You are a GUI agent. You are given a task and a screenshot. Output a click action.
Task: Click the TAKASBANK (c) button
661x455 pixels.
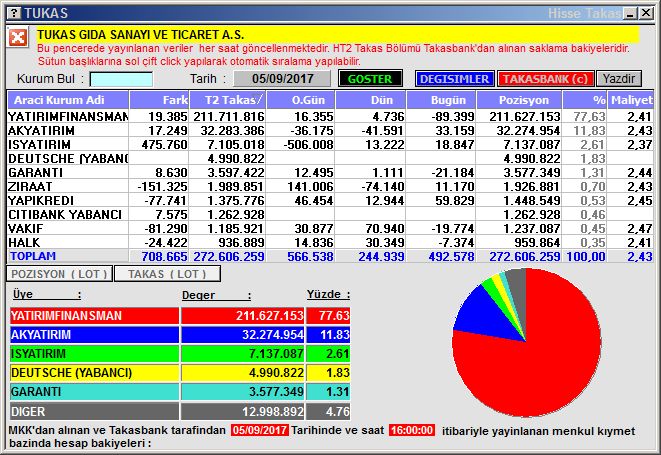(545, 79)
